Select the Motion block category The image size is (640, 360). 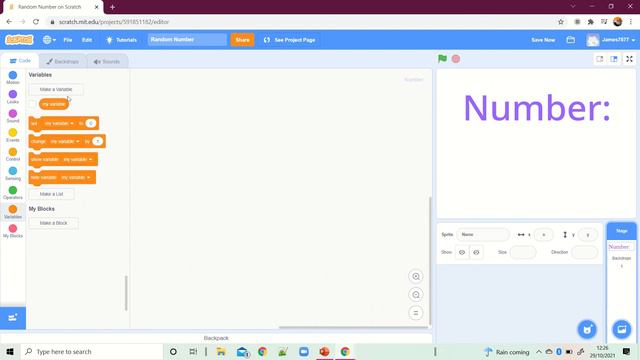(x=13, y=78)
